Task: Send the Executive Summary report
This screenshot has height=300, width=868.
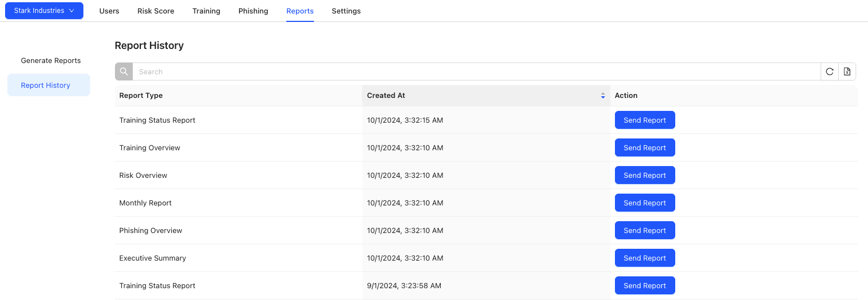Action: (645, 258)
